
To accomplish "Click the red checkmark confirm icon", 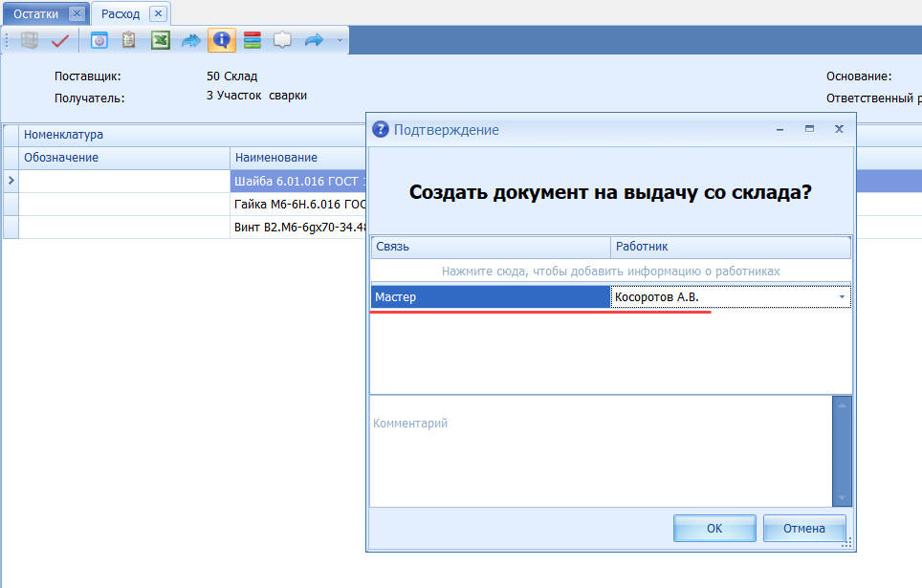I will pos(59,40).
